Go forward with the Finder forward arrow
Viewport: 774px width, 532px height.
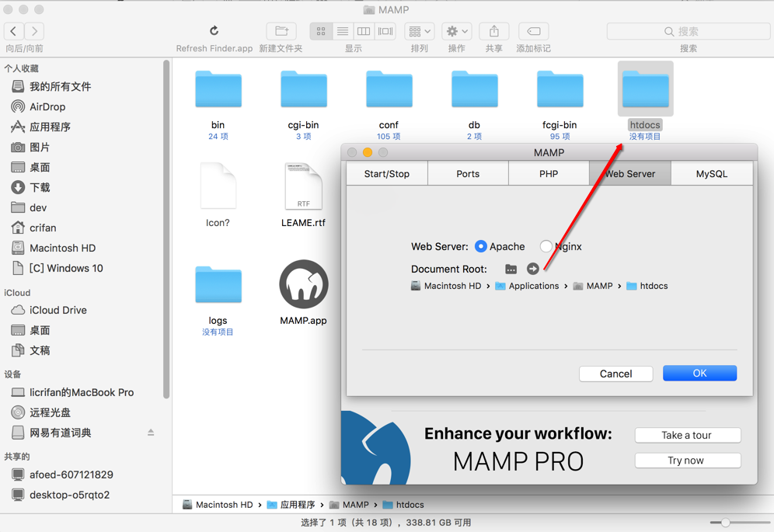[34, 32]
